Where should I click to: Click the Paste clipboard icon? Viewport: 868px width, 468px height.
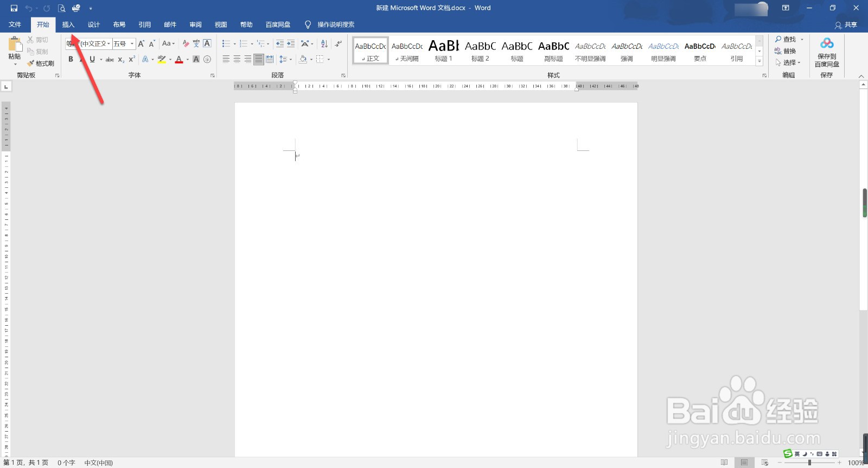click(x=15, y=44)
